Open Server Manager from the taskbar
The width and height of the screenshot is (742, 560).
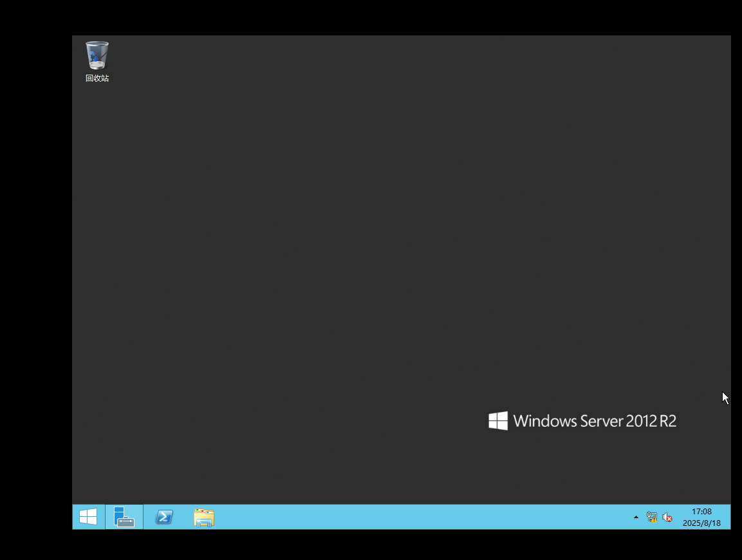pos(124,516)
